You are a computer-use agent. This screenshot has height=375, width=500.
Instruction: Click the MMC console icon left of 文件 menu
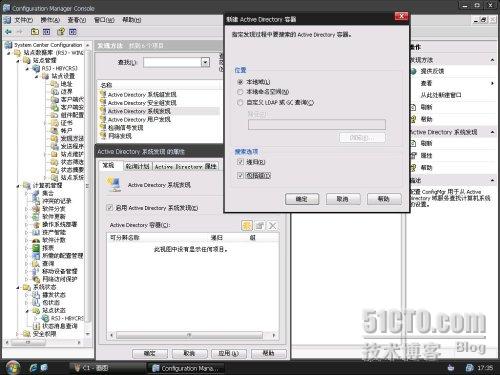(7, 20)
